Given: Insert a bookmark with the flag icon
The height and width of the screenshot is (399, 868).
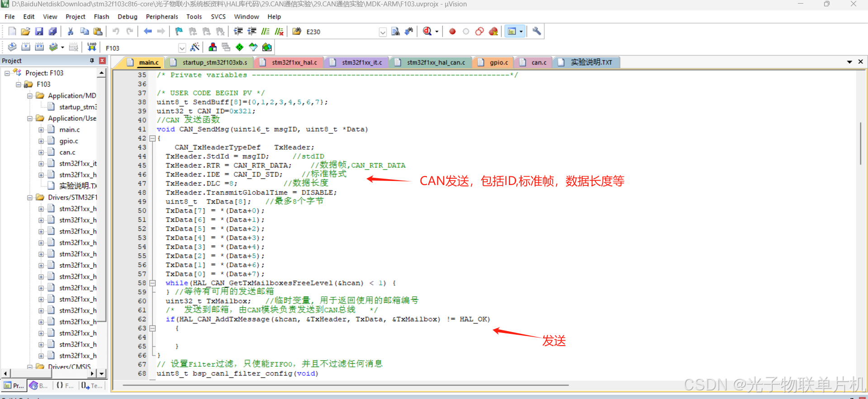Looking at the screenshot, I should (x=179, y=31).
